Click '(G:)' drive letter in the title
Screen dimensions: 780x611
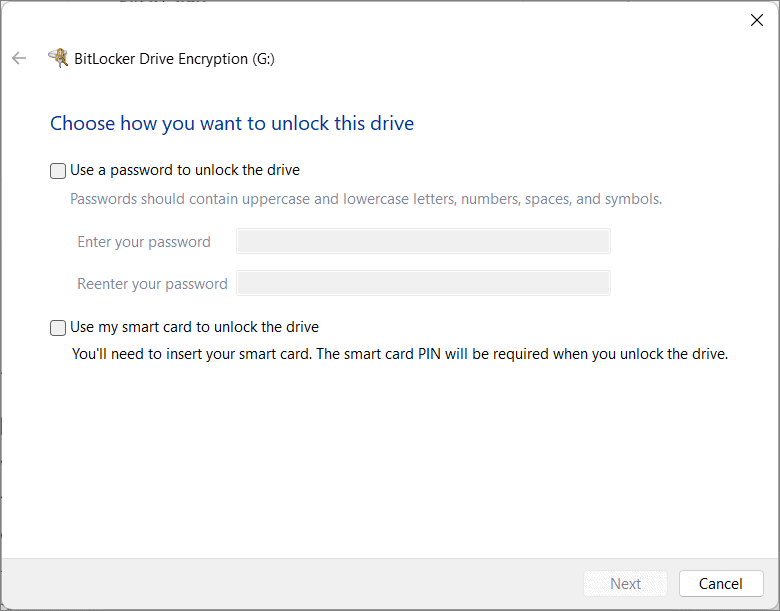(x=263, y=59)
